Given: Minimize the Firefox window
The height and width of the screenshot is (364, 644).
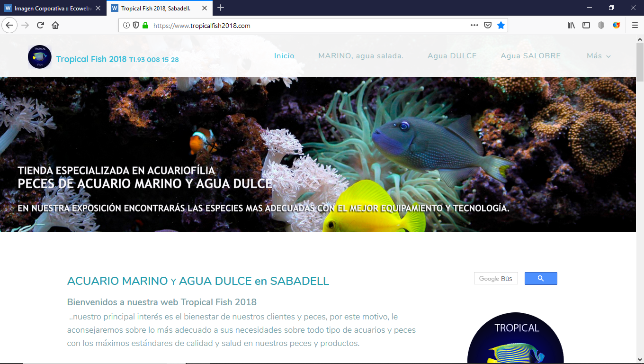Looking at the screenshot, I should click(590, 8).
